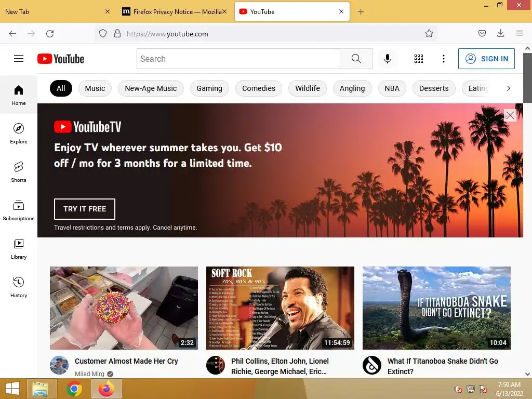The width and height of the screenshot is (532, 399).
Task: Open Explore in the sidebar
Action: 19,134
